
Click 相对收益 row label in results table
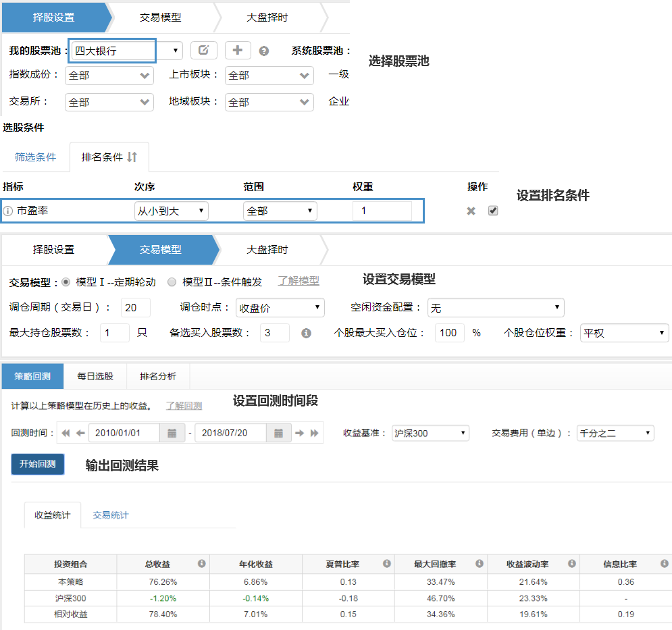point(71,614)
